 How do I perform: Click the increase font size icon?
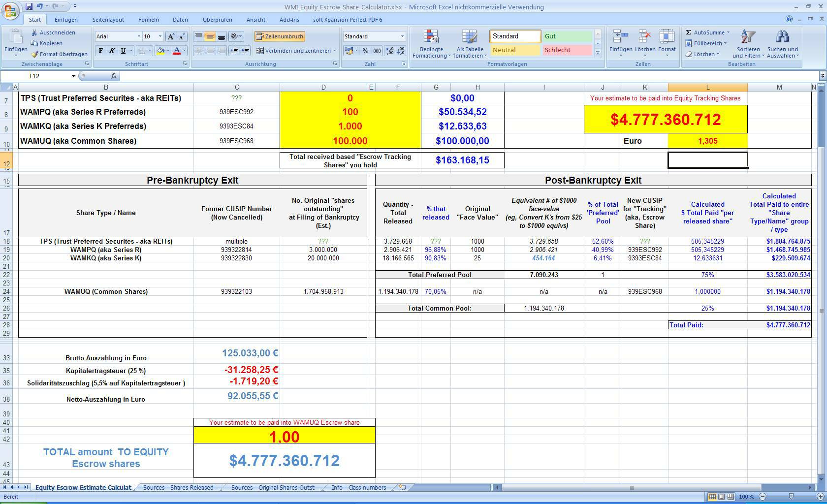click(170, 36)
